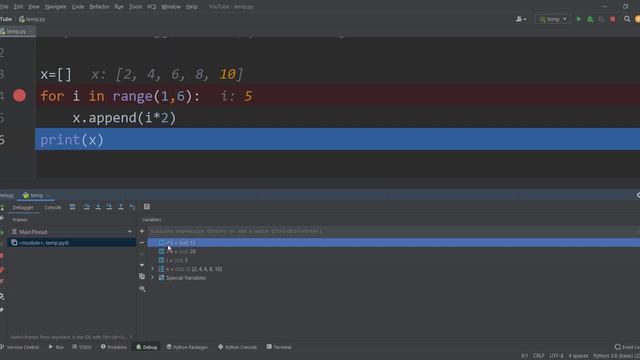Select the first watch row with value 11
640x360 pixels.
(394, 243)
